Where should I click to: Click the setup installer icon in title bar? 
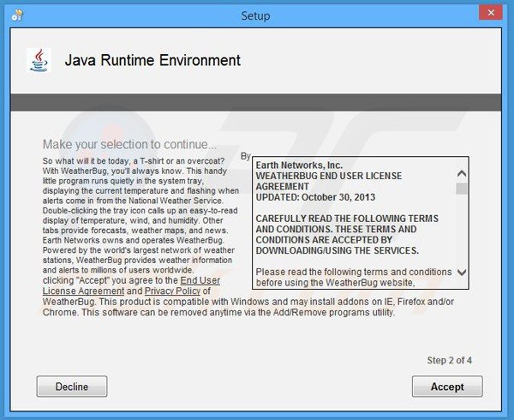pyautogui.click(x=17, y=15)
